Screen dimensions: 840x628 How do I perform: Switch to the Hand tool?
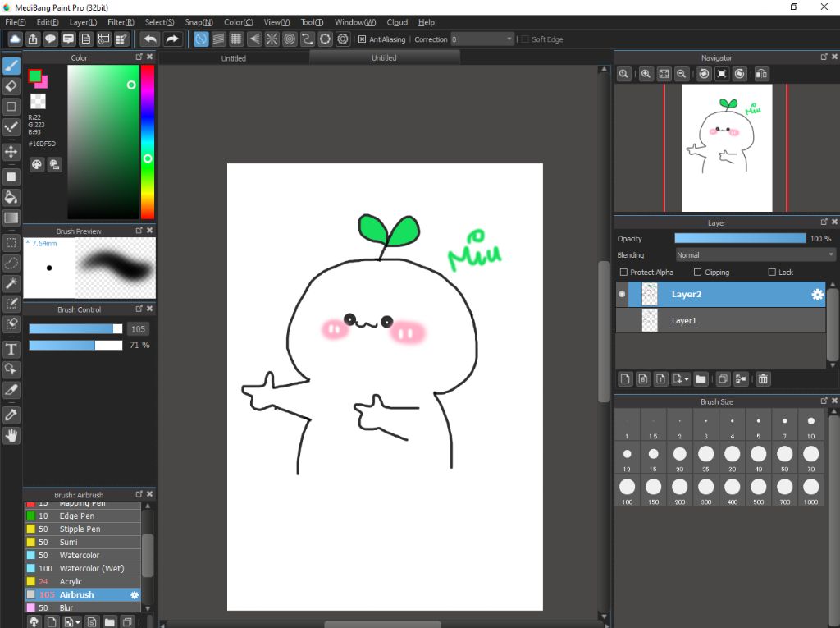coord(11,435)
